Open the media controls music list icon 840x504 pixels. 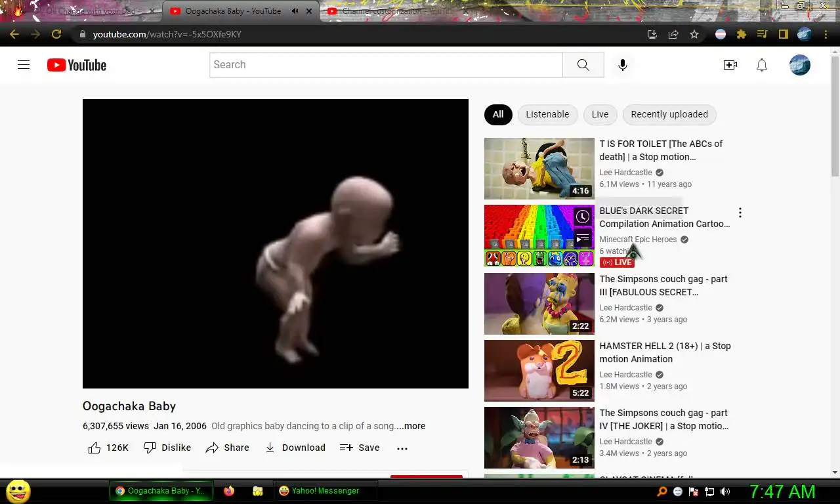(x=763, y=34)
